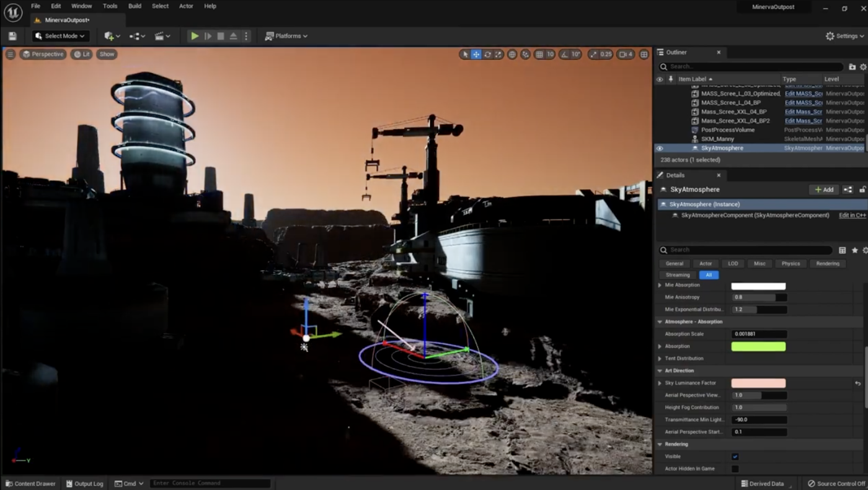Toggle the Visible checkbox under Rendering
868x490 pixels.
(x=735, y=457)
